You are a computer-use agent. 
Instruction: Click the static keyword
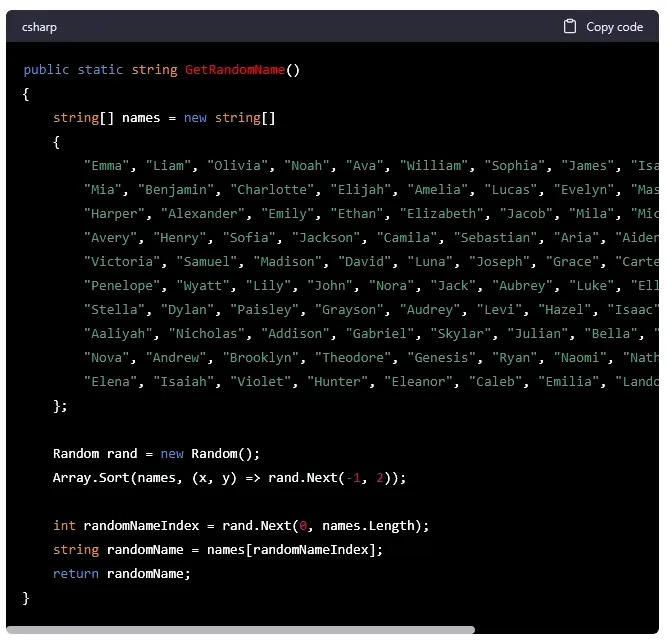point(100,69)
